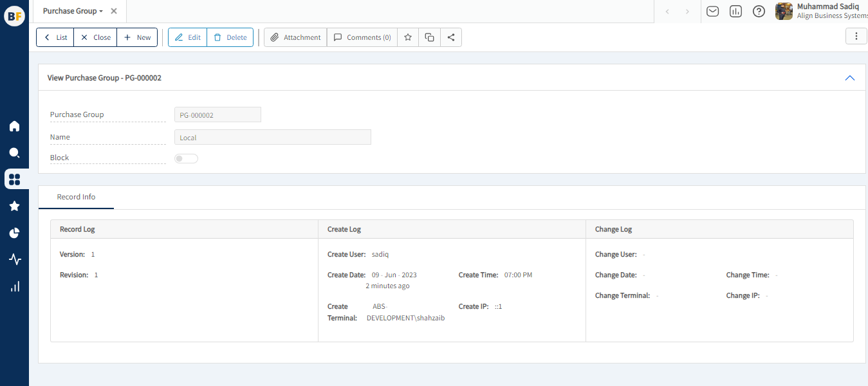
Task: Collapse the View Purchase Group panel
Action: click(x=849, y=78)
